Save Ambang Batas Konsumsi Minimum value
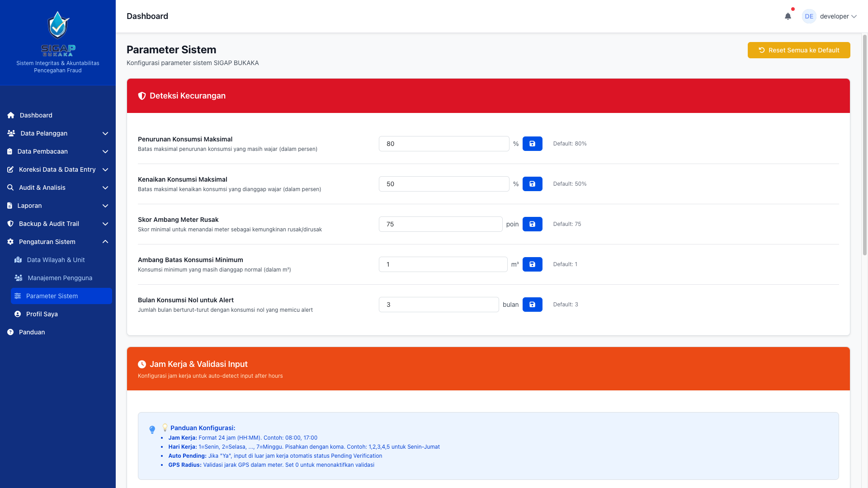 [532, 264]
